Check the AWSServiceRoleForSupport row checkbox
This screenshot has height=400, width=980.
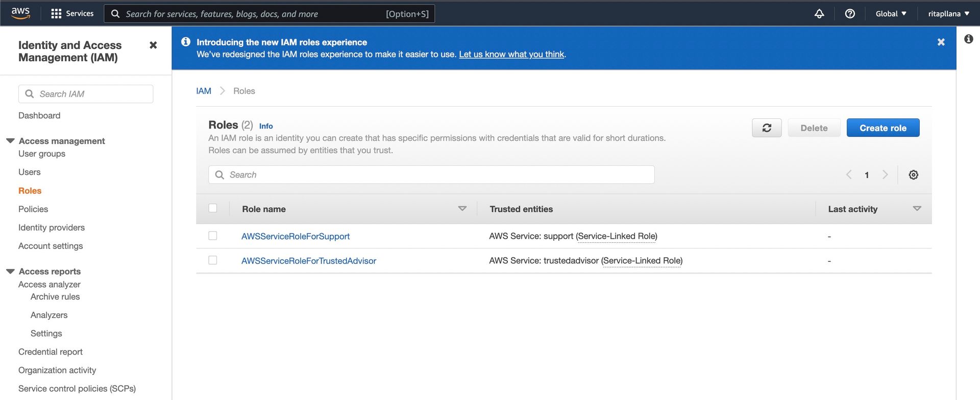[x=213, y=236]
